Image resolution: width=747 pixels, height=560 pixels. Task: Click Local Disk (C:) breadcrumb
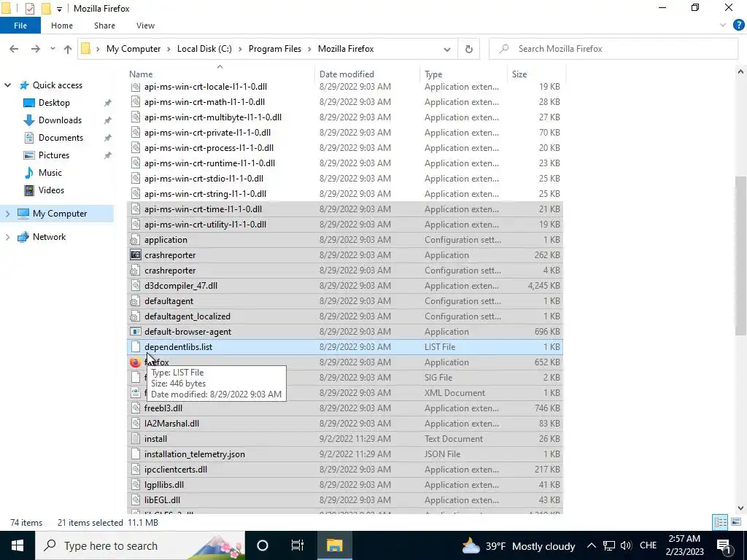(x=204, y=49)
